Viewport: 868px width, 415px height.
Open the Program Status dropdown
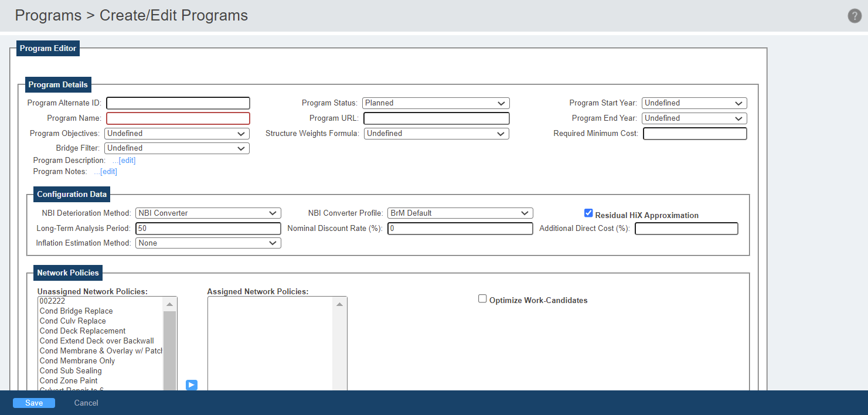[x=436, y=103]
